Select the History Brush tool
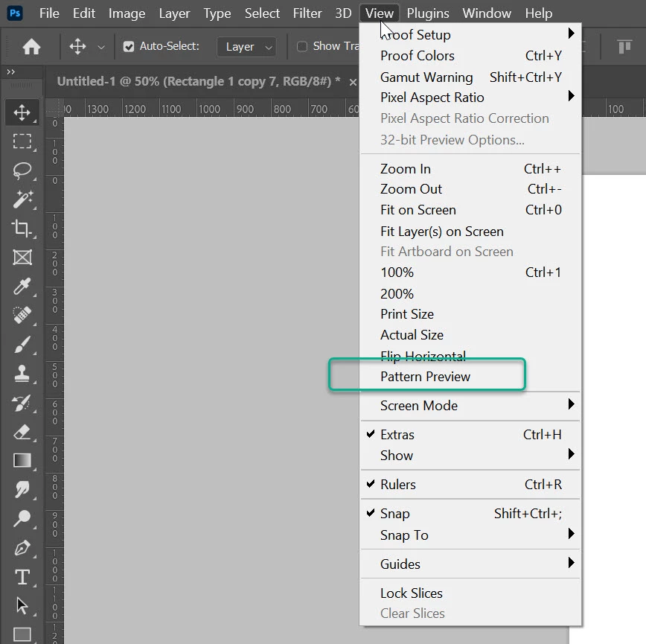Image resolution: width=646 pixels, height=644 pixels. [22, 403]
